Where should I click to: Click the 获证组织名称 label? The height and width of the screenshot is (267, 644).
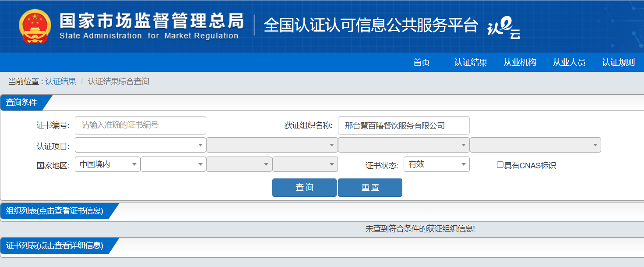click(309, 126)
